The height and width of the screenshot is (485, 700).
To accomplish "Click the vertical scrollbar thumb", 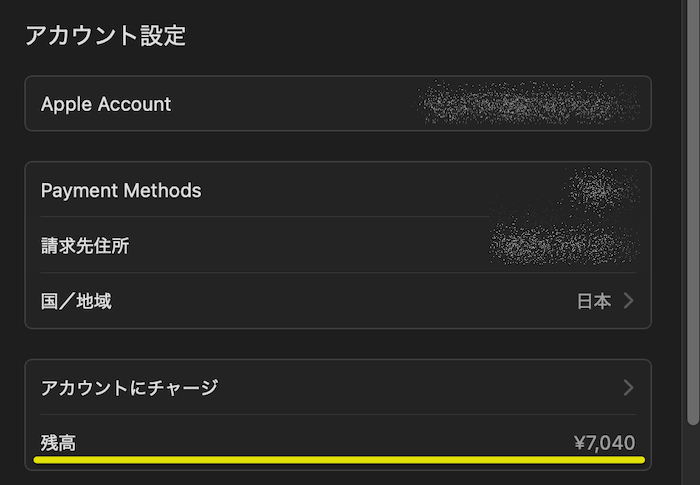I will pyautogui.click(x=694, y=200).
